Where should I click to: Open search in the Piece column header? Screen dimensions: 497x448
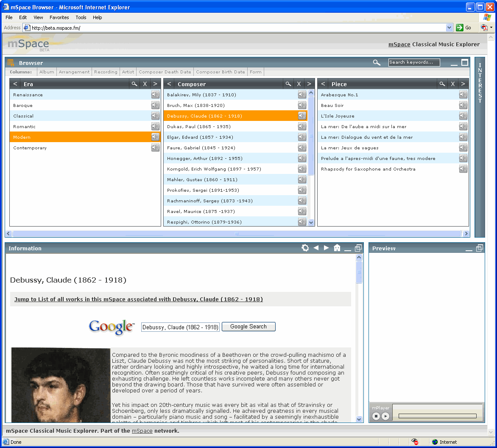pyautogui.click(x=442, y=84)
